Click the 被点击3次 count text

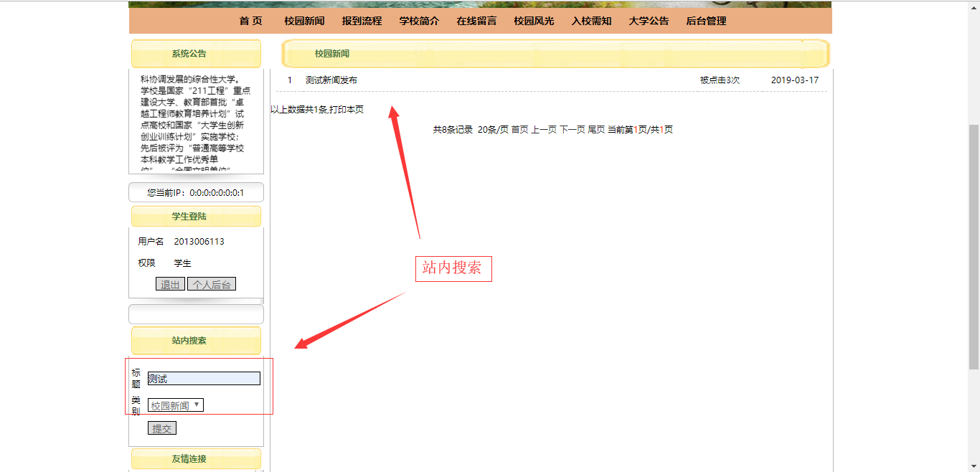[720, 80]
